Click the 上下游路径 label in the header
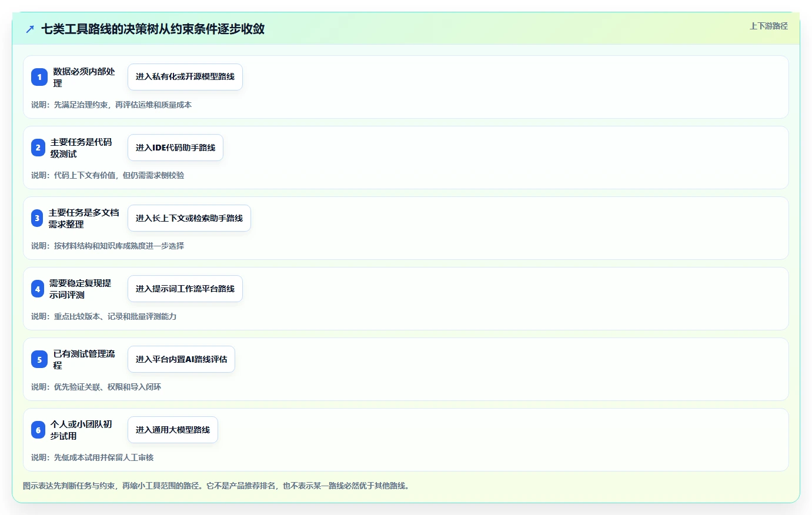 point(768,26)
